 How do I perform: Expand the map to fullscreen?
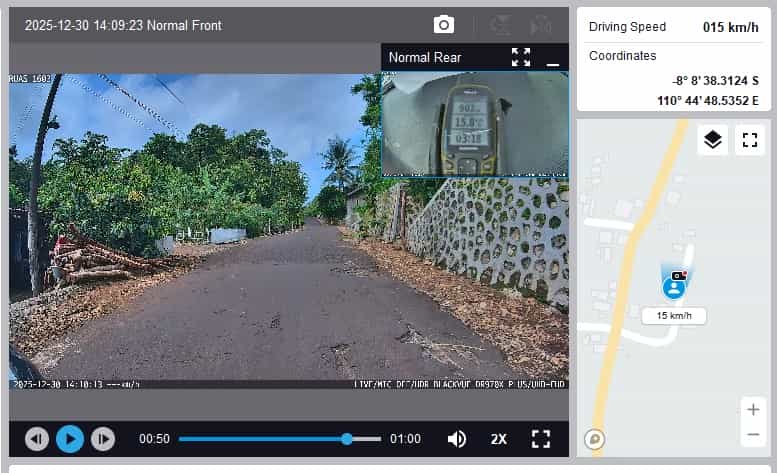749,140
